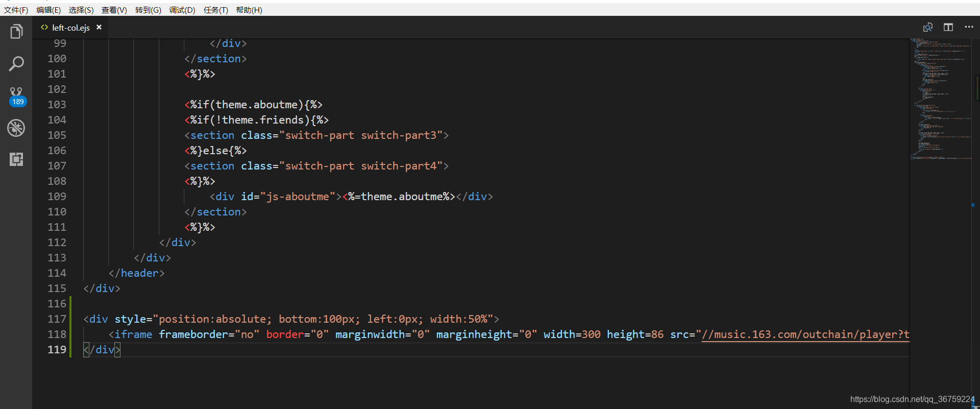Screen dimensions: 980x409
Task: Click <%if(theme.aboutme){%> on line 103
Action: click(254, 105)
